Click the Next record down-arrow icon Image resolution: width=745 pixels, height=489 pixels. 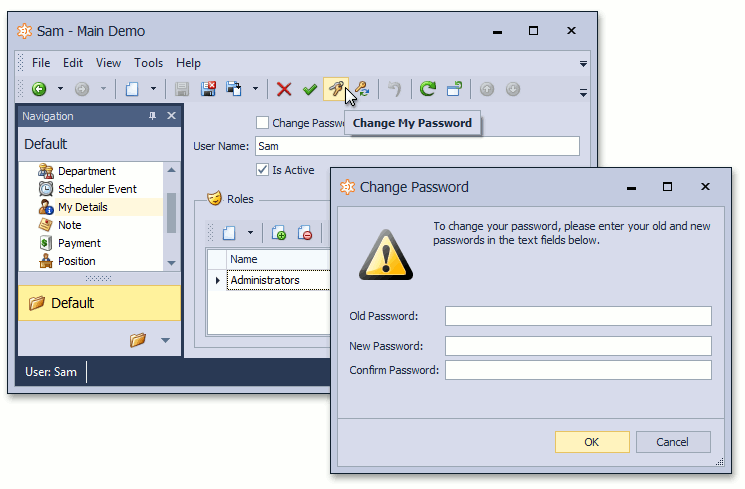coord(513,89)
